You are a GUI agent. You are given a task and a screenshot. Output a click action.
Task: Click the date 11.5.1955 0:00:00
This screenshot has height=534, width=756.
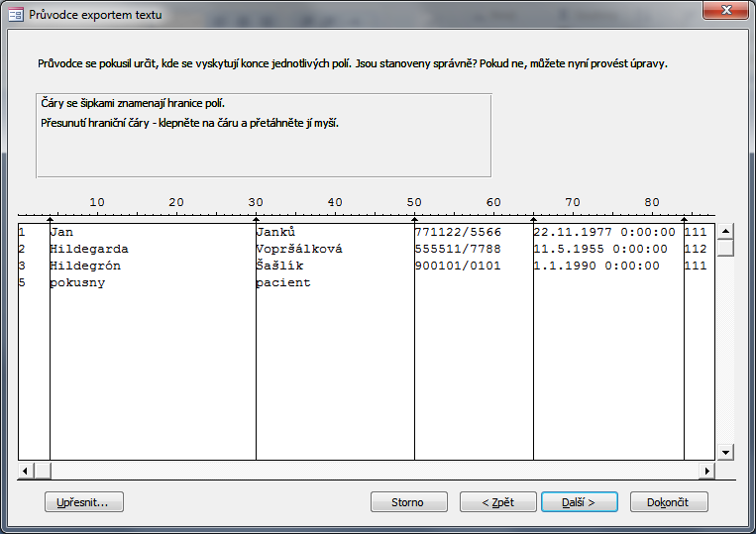(600, 249)
